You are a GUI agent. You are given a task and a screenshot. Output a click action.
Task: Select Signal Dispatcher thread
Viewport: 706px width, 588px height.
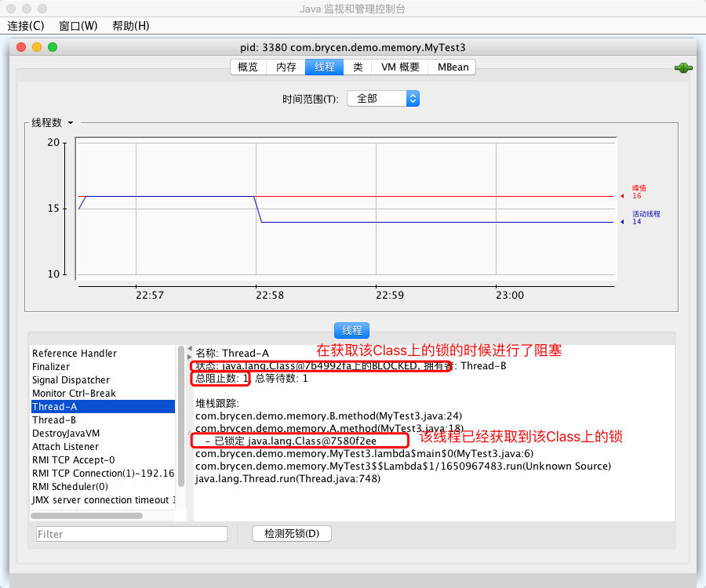[x=103, y=380]
